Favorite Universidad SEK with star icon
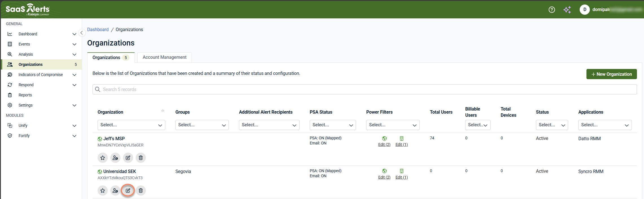The image size is (644, 199). [x=103, y=191]
